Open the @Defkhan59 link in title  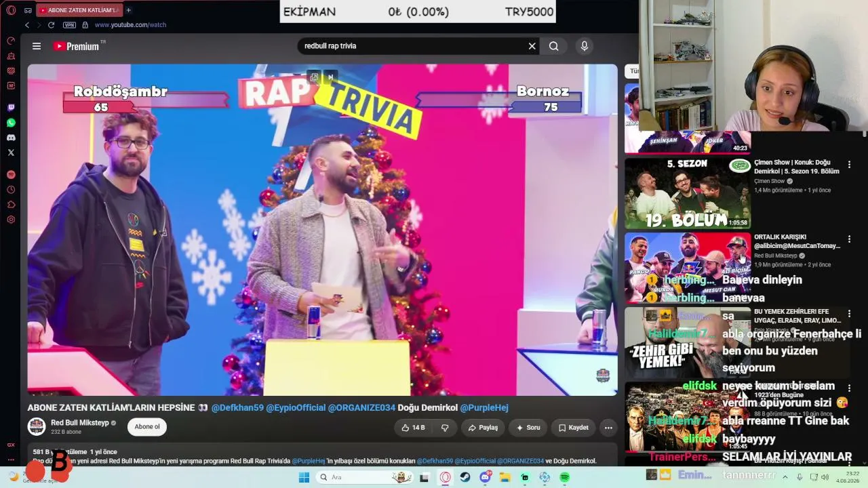point(237,408)
